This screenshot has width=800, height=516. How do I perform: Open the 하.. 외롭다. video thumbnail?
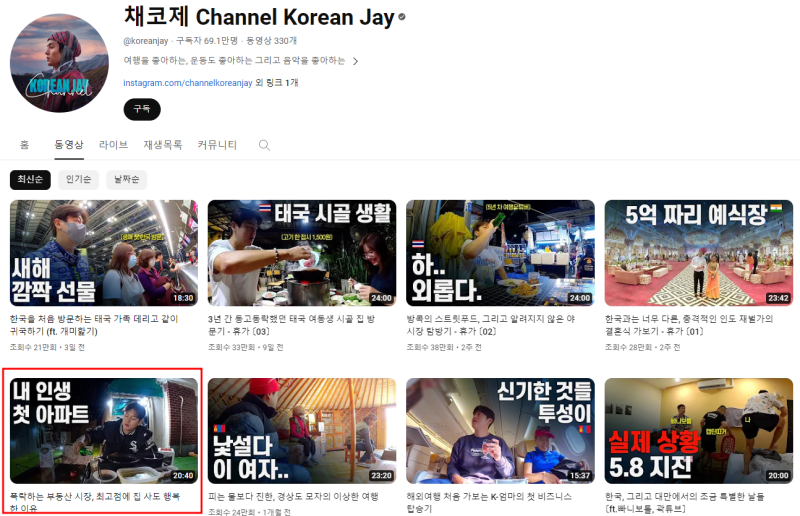[500, 253]
